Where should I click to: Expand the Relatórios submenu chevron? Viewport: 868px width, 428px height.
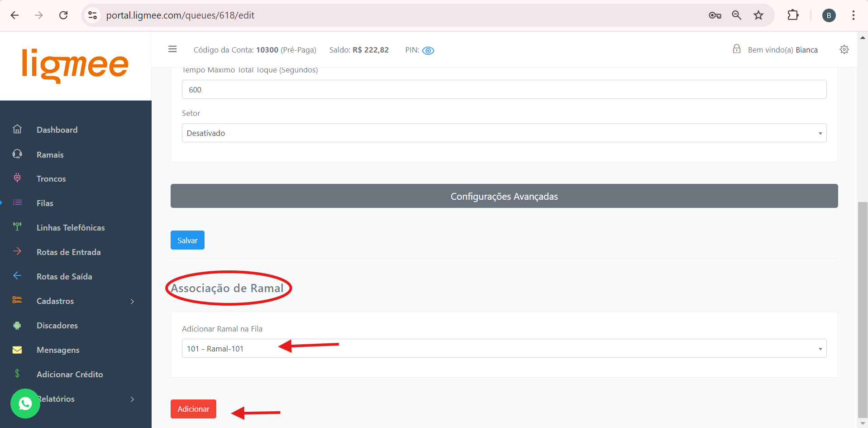(132, 399)
